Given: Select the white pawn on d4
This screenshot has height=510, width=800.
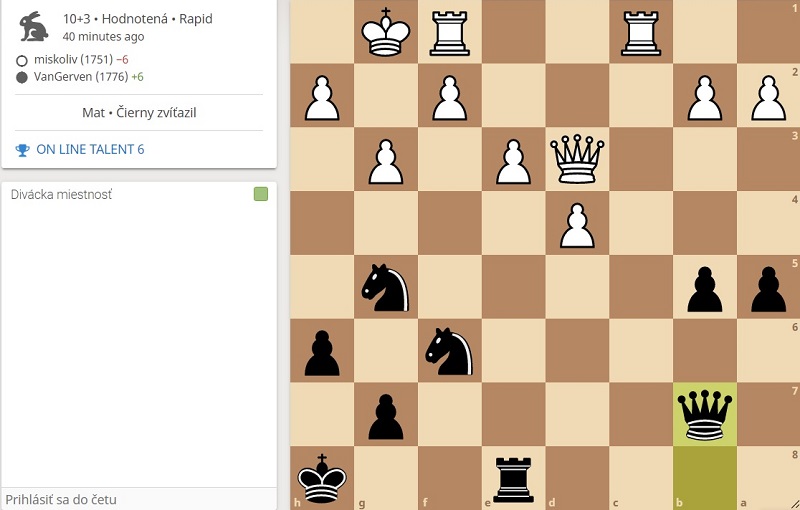Looking at the screenshot, I should pos(577,225).
